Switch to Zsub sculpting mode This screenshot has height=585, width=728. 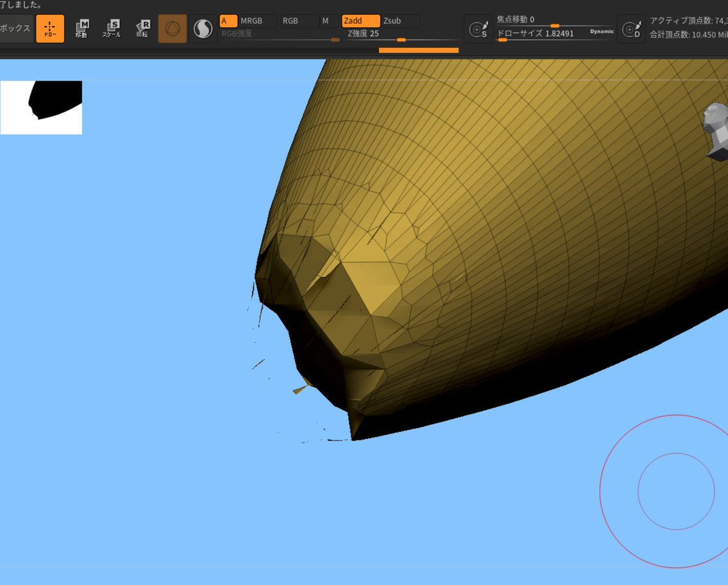click(400, 21)
